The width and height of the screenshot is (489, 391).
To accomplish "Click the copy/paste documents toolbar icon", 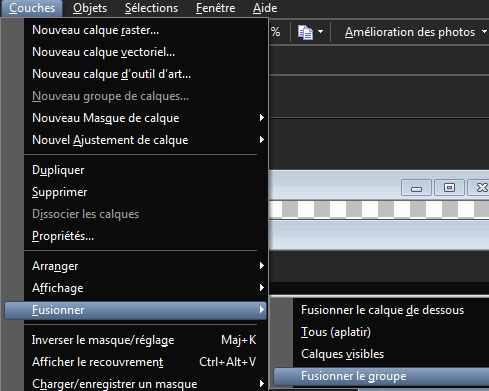I will pyautogui.click(x=305, y=32).
